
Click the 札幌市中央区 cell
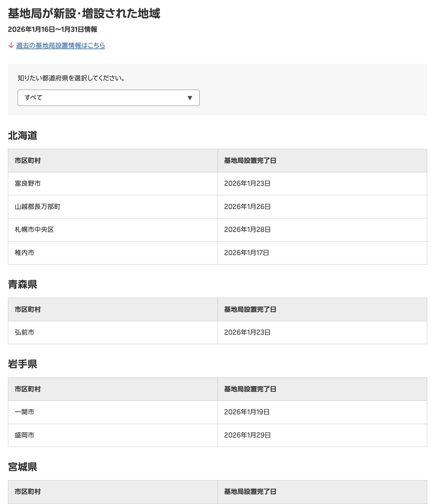[x=113, y=230]
